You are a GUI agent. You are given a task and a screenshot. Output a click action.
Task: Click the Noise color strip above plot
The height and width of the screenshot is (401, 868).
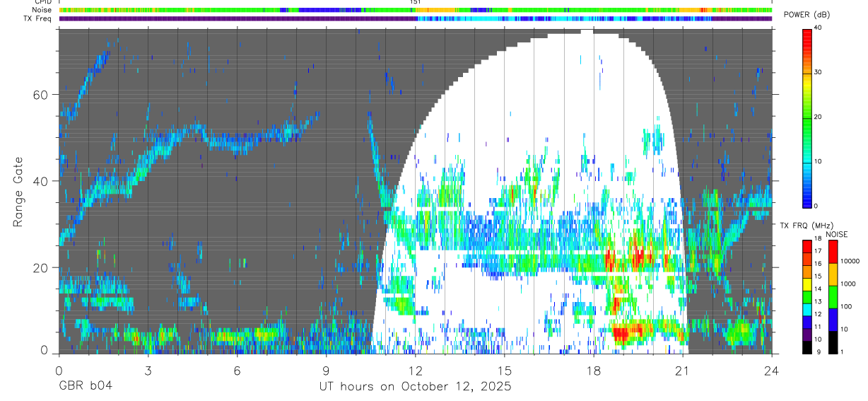coord(416,11)
